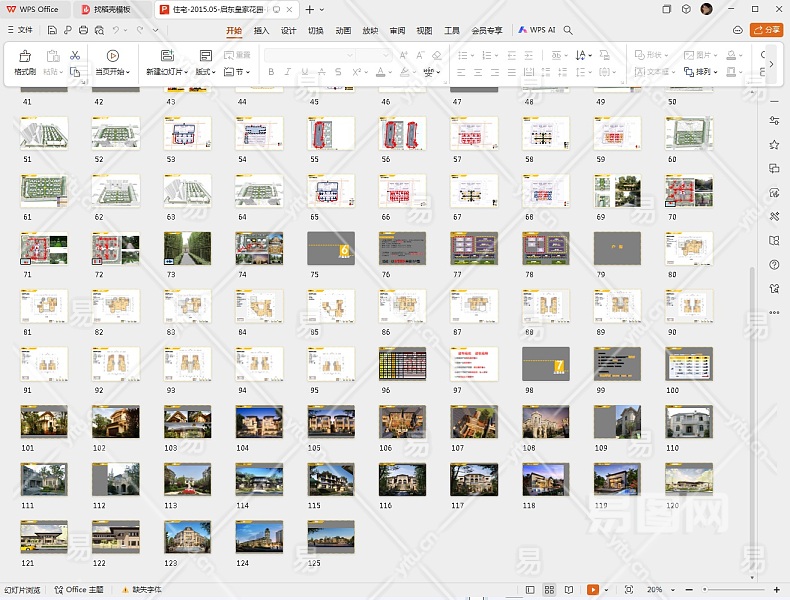Screen dimensions: 790x600
Task: Open the zoom percentage 20% dropdown
Action: click(x=657, y=590)
